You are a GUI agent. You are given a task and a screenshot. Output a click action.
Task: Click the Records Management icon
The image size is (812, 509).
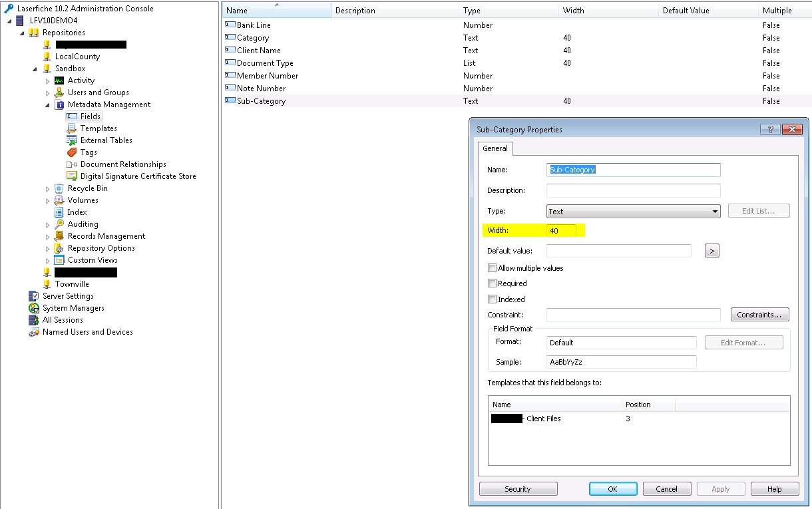click(x=59, y=236)
